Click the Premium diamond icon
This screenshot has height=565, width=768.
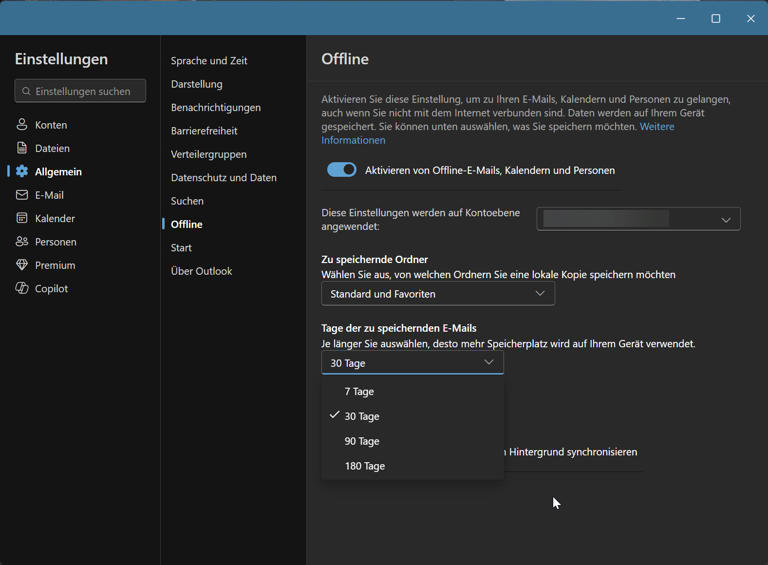coord(22,265)
